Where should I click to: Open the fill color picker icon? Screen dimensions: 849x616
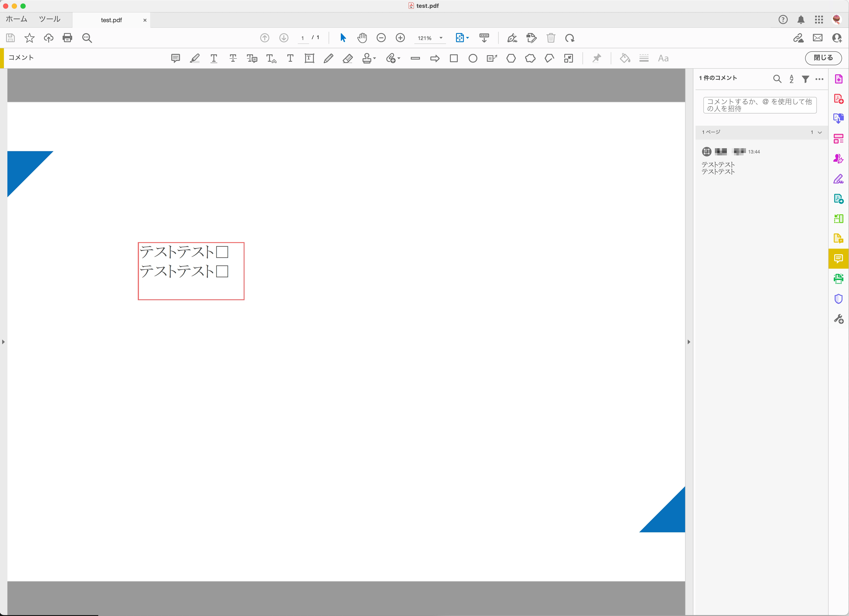[x=625, y=58]
